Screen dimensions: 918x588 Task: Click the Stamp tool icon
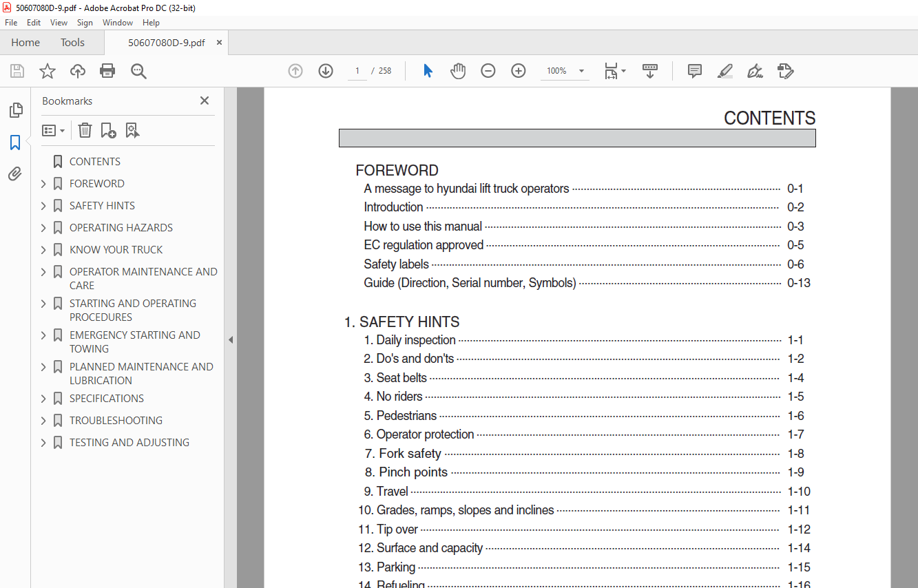coord(785,71)
